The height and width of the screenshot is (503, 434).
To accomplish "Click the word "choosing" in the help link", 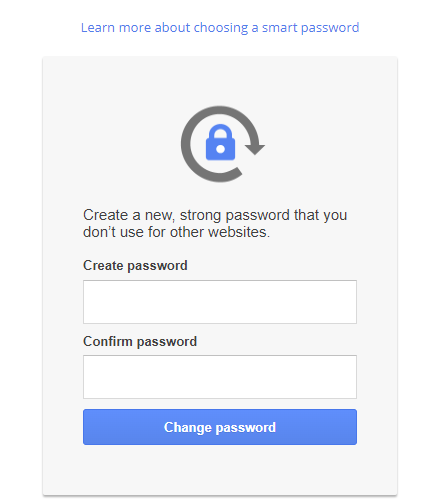I will click(221, 28).
